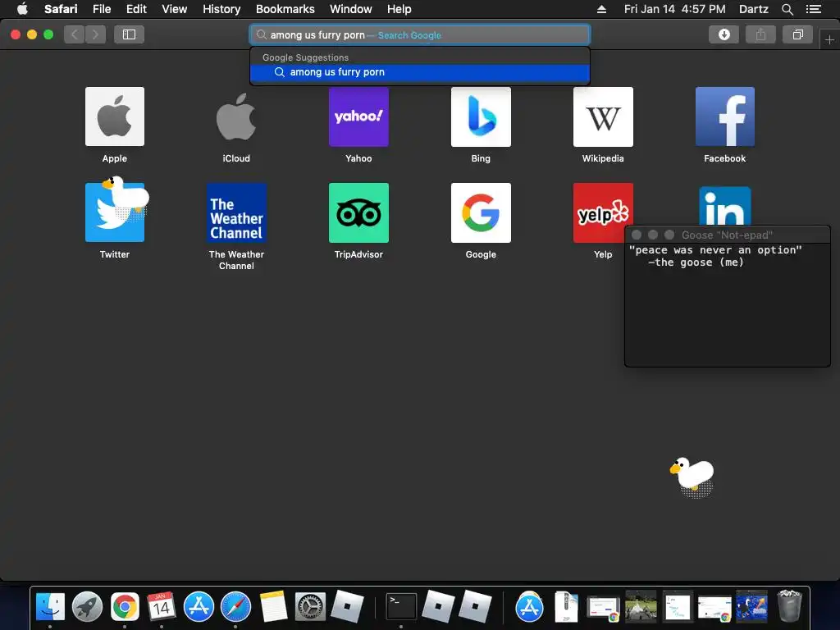Open Notes from the Dock
Viewport: 840px width, 630px height.
[273, 607]
